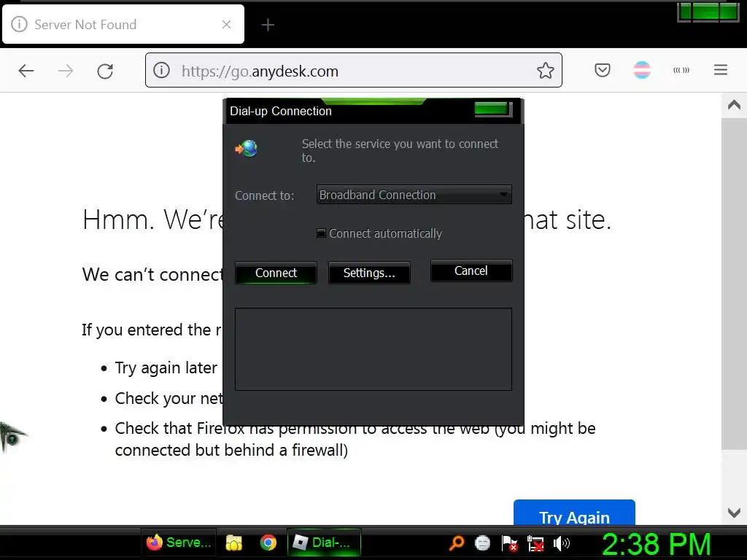Expand the Connect to dropdown
Viewport: 747px width, 560px height.
coord(414,195)
